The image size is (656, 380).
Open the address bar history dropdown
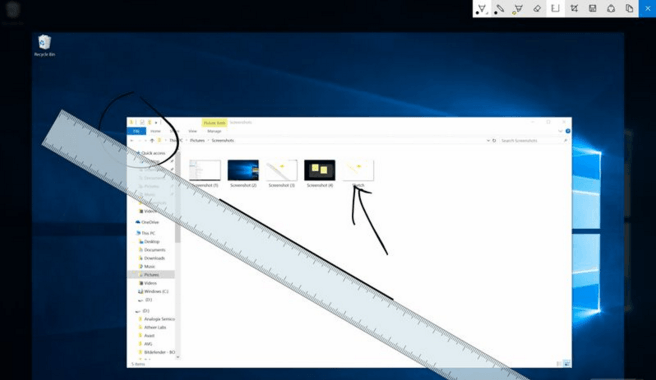pos(488,141)
